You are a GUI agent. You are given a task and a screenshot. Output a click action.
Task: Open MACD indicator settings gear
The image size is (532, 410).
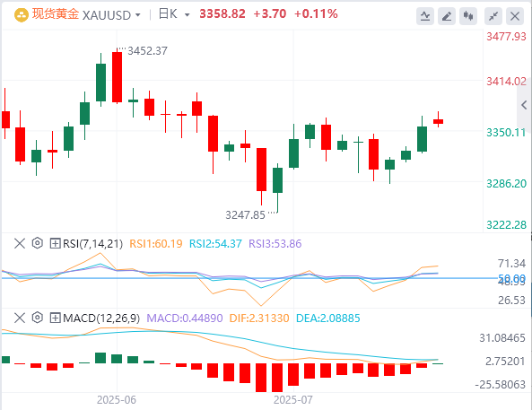[38, 318]
